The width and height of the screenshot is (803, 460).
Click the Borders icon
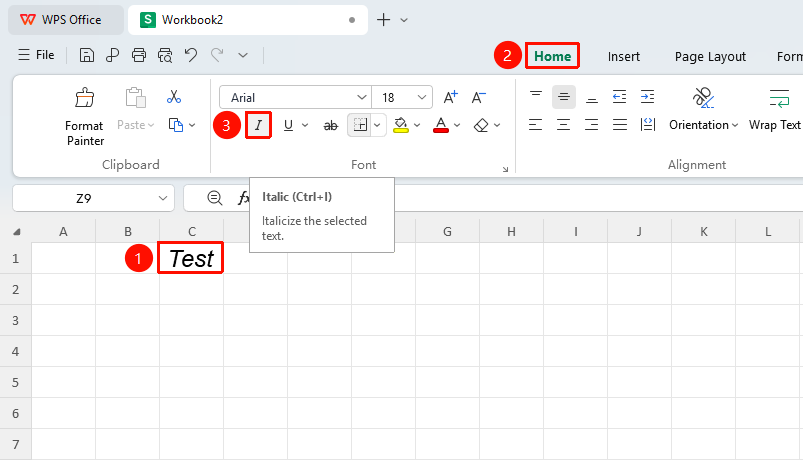pyautogui.click(x=361, y=125)
